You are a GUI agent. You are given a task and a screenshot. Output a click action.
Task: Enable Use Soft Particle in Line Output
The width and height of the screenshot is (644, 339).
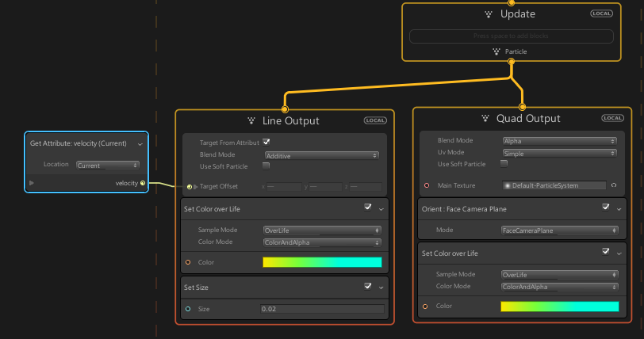pyautogui.click(x=266, y=166)
